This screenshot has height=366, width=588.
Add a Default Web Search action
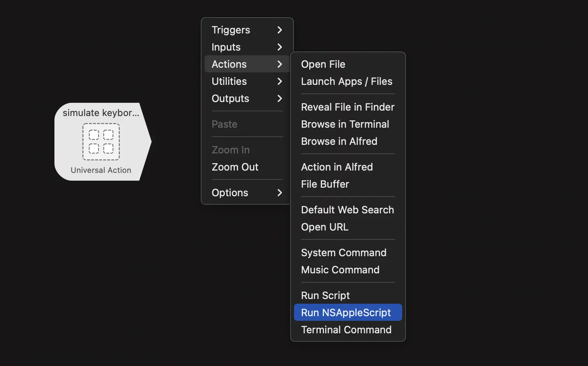[x=348, y=210]
